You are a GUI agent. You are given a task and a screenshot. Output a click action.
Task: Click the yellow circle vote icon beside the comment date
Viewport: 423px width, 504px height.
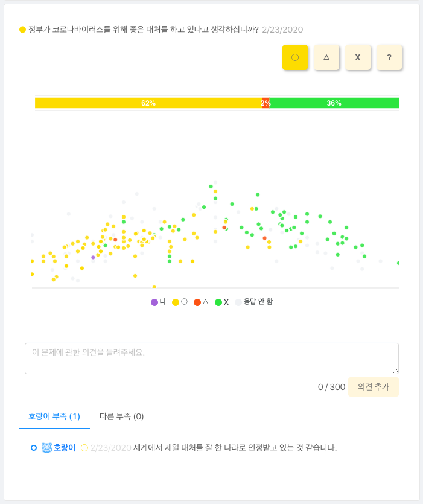click(84, 448)
